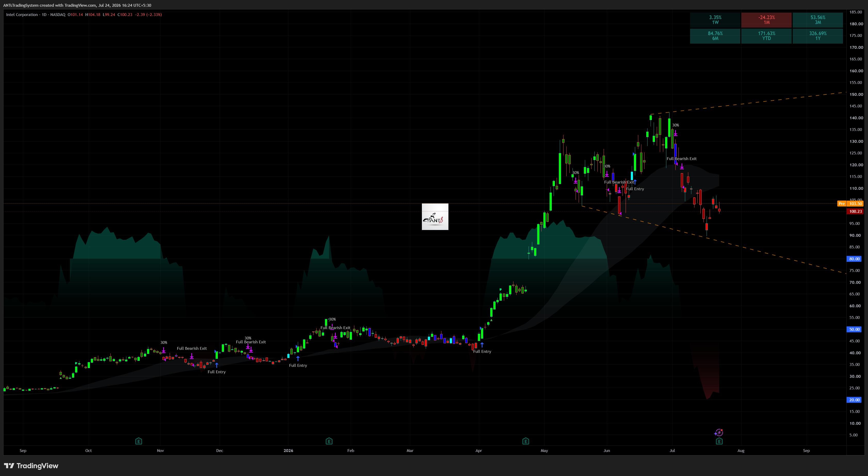Click the 3M 53.56% performance cell
Viewport: 868px width, 476px height.
[x=817, y=20]
